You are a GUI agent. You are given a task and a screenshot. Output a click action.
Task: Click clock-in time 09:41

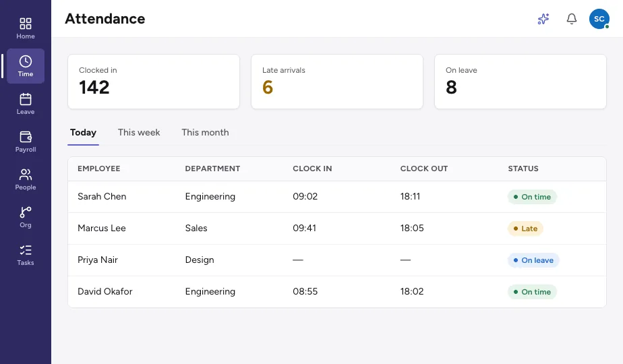point(304,228)
